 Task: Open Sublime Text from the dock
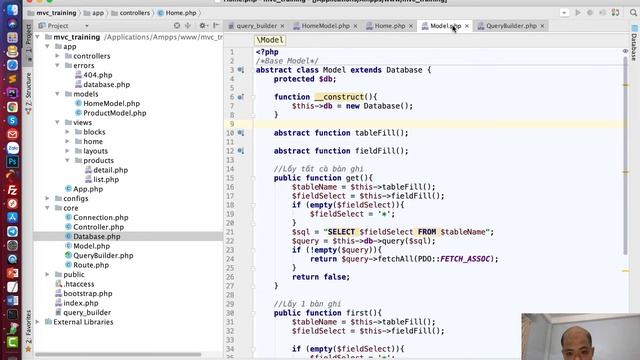12,79
